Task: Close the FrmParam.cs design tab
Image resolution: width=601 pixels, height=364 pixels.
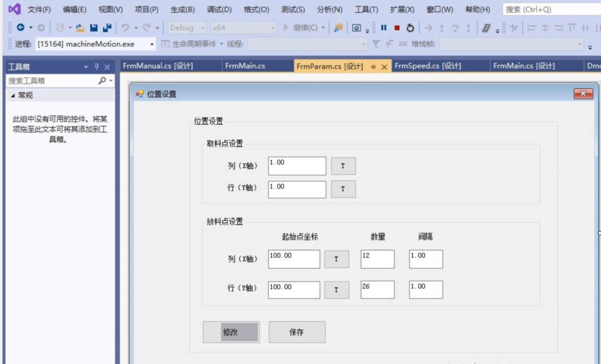Action: click(x=384, y=67)
